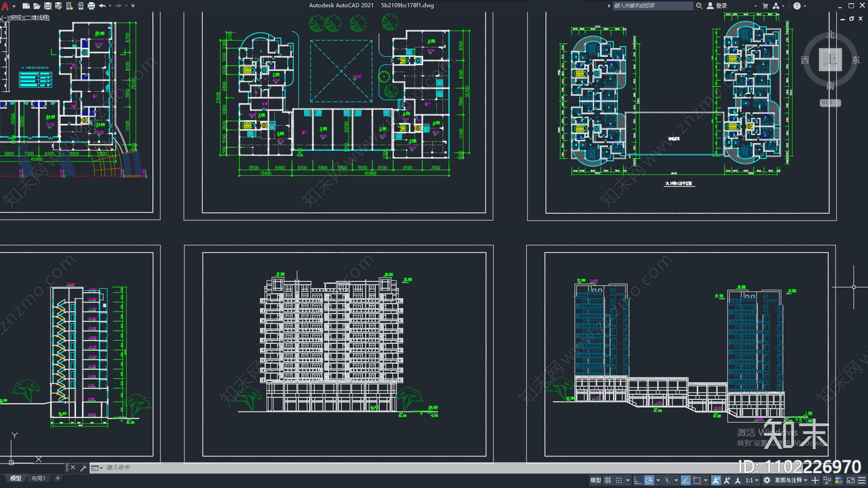The width and height of the screenshot is (868, 488).
Task: Click the annotation monitor plus icon
Action: click(x=815, y=480)
